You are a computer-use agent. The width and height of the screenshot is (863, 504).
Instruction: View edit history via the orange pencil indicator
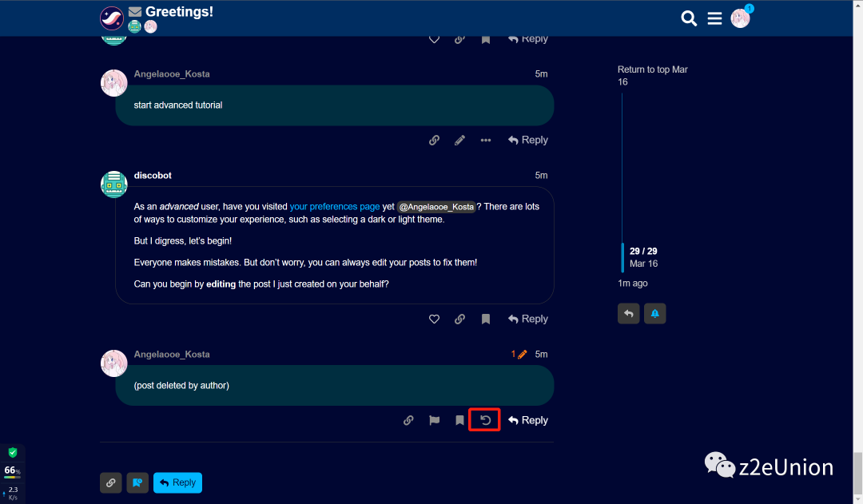tap(519, 354)
